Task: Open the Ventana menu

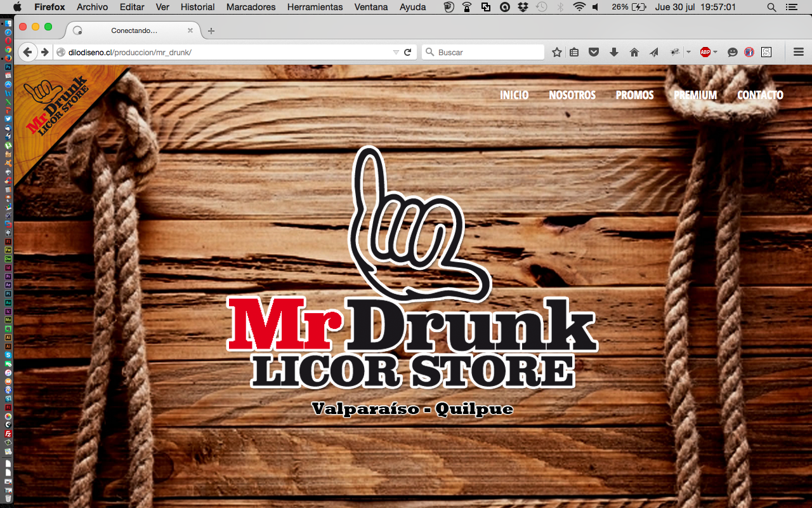Action: click(371, 7)
